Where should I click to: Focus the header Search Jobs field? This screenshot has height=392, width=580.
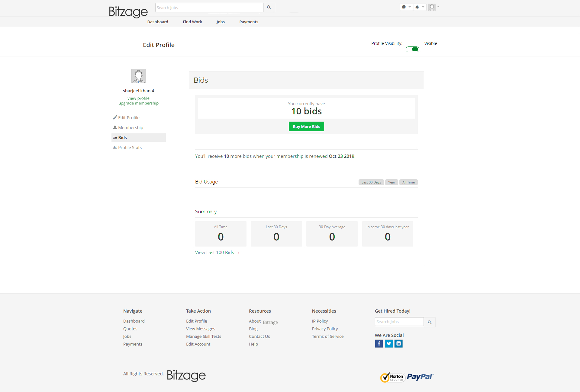pyautogui.click(x=209, y=8)
